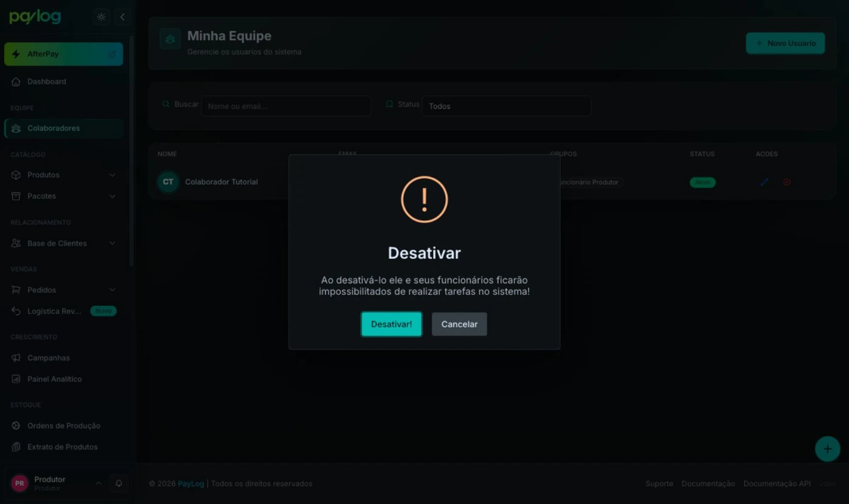The image size is (849, 504).
Task: Click the edit icon on the AfterPay item
Action: pos(112,54)
